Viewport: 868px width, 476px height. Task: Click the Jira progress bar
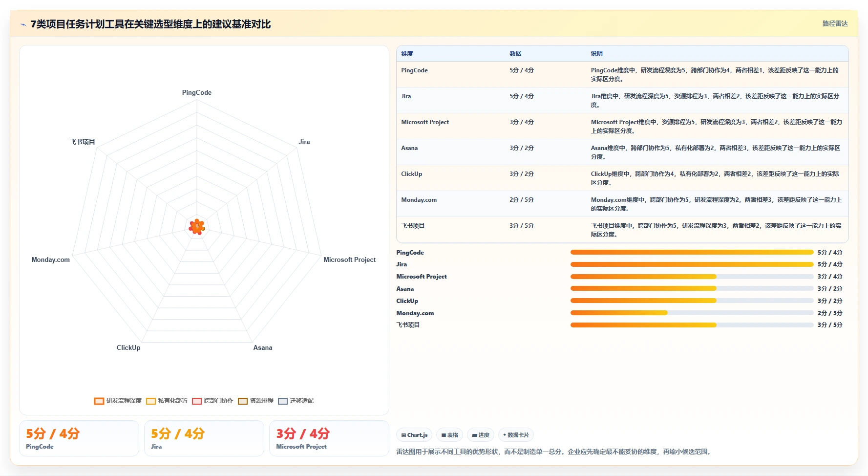tap(692, 264)
